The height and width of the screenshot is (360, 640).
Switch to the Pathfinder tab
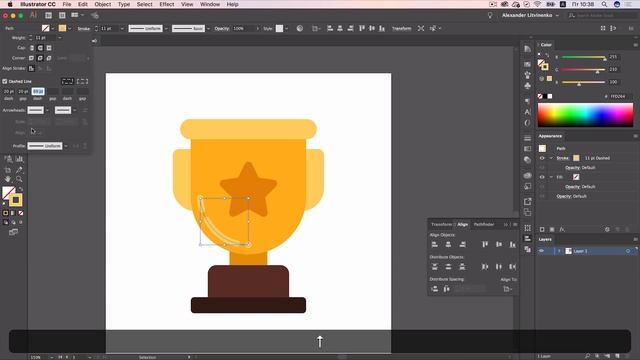pos(484,224)
